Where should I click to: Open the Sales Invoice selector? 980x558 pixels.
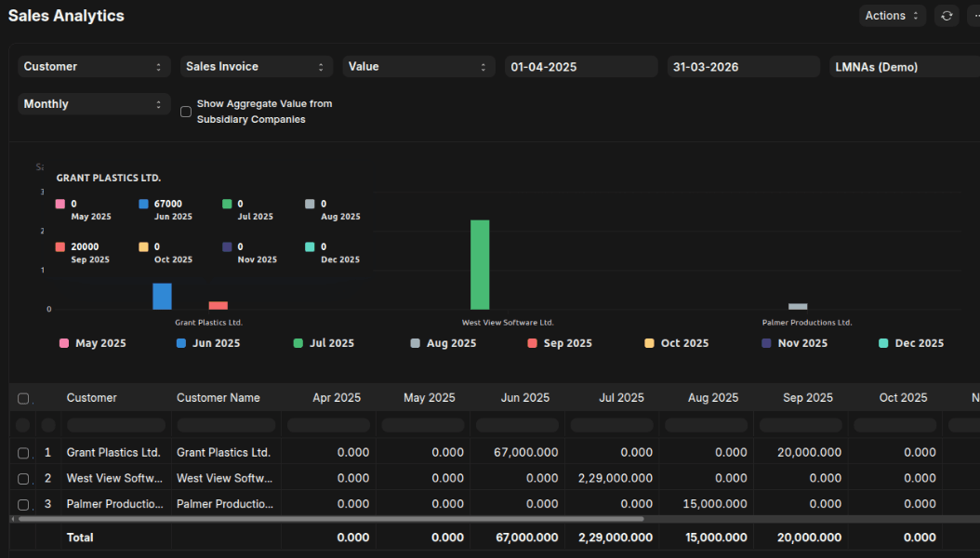click(256, 67)
